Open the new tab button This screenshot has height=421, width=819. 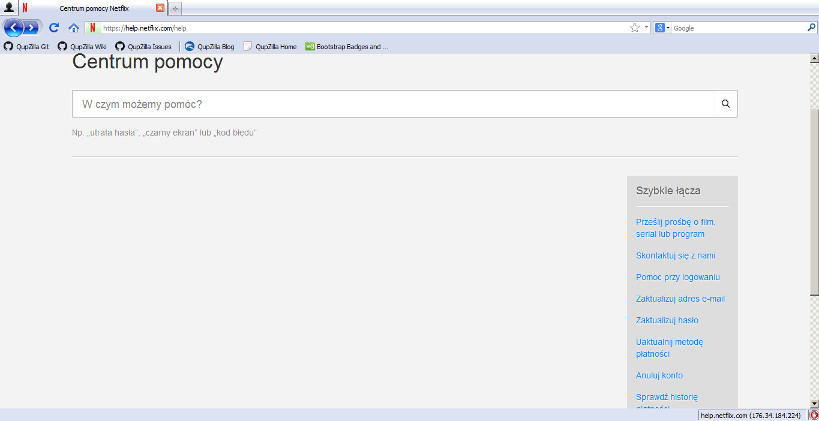pyautogui.click(x=176, y=8)
